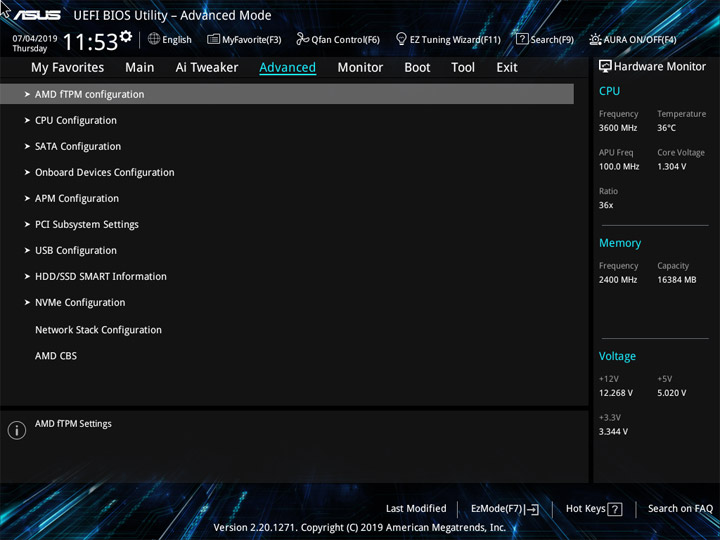Click the EzMode exit arrow icon

[532, 509]
